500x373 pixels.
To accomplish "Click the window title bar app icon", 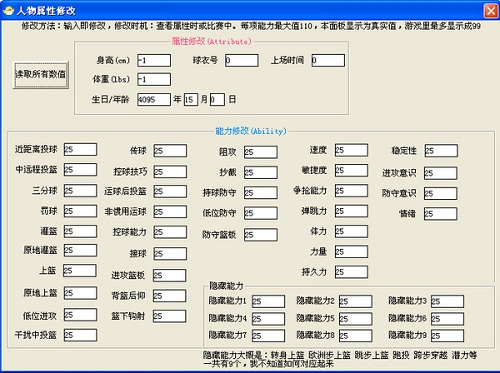I will click(8, 11).
